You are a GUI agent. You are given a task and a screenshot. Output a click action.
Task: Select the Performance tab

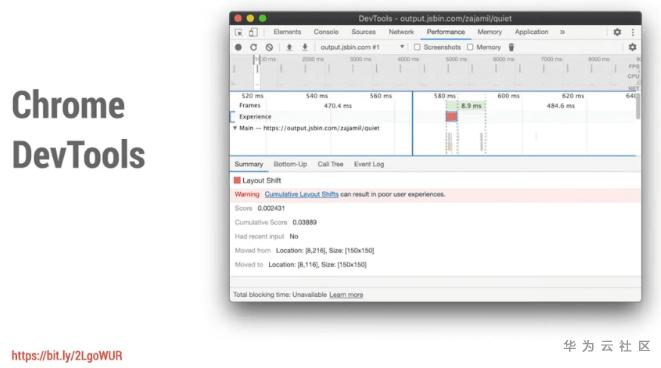(x=446, y=32)
